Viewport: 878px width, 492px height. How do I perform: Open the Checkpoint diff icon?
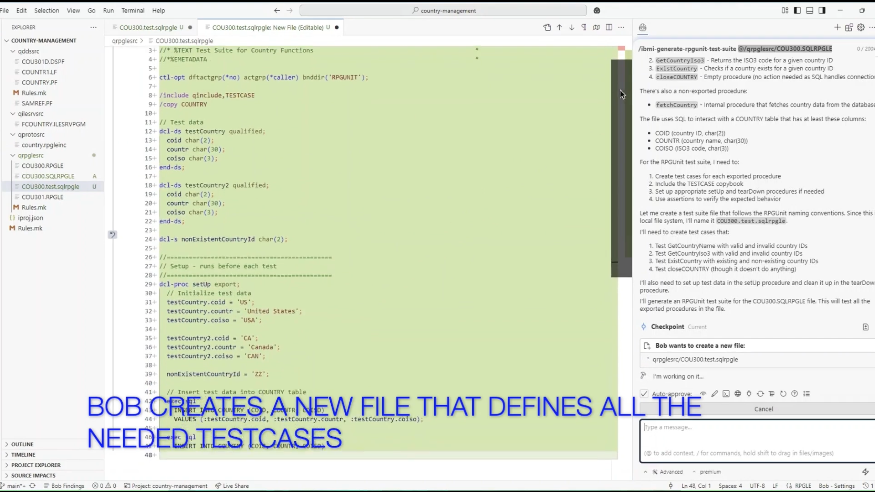[x=866, y=327]
